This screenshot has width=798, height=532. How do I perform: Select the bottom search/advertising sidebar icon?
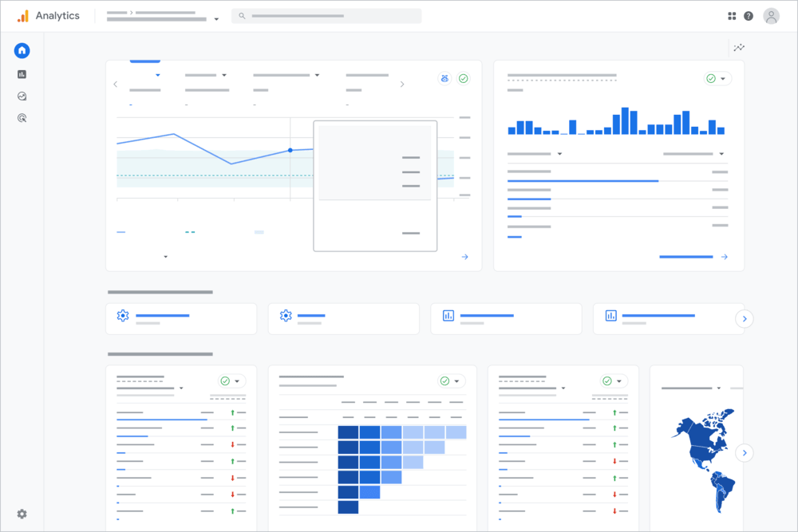coord(22,117)
